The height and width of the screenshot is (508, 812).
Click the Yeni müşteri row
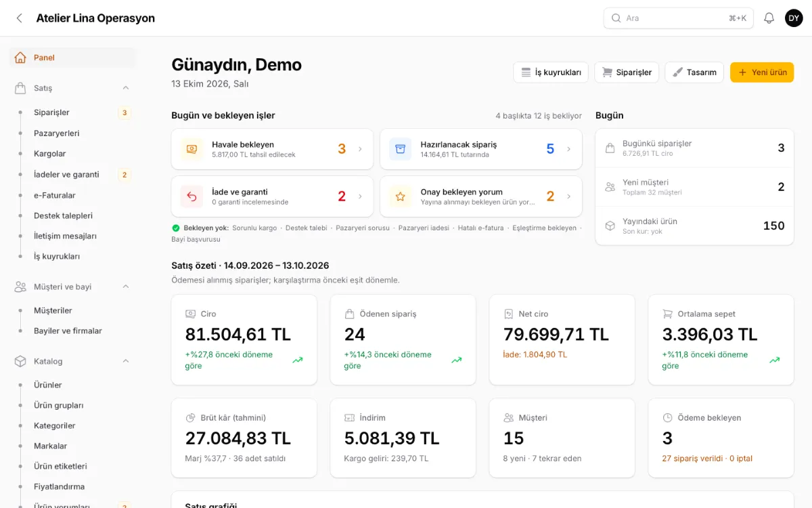(695, 187)
